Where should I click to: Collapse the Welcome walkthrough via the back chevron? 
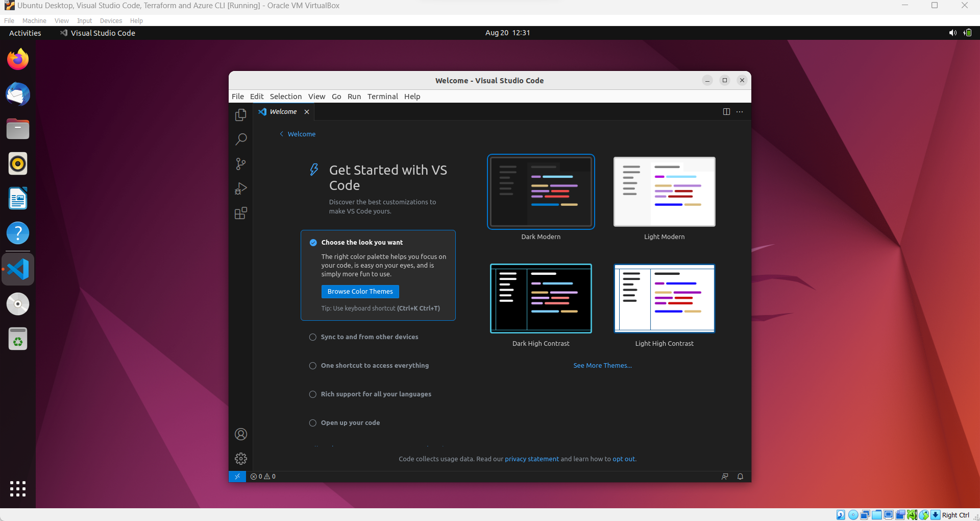pyautogui.click(x=281, y=134)
